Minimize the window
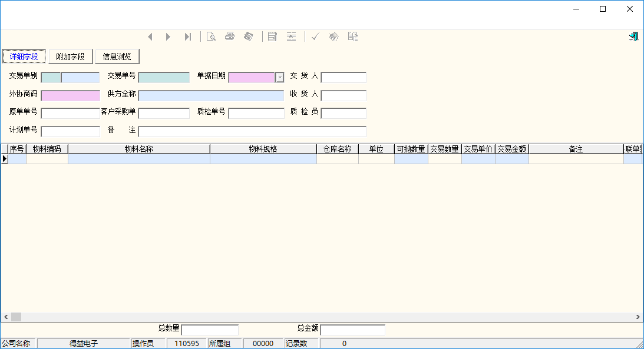644x349 pixels. pos(576,9)
